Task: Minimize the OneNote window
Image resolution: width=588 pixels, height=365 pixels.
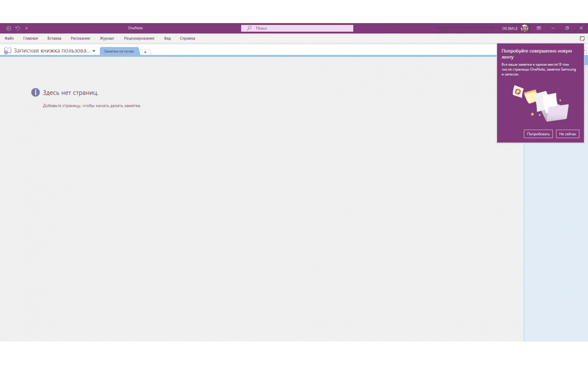Action: click(x=553, y=28)
